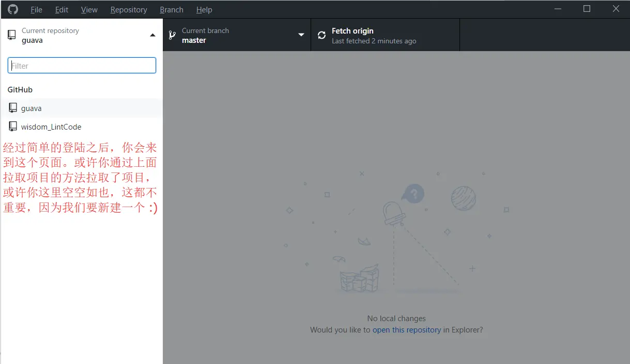This screenshot has width=630, height=364.
Task: Open the Branch menu
Action: pyautogui.click(x=172, y=10)
